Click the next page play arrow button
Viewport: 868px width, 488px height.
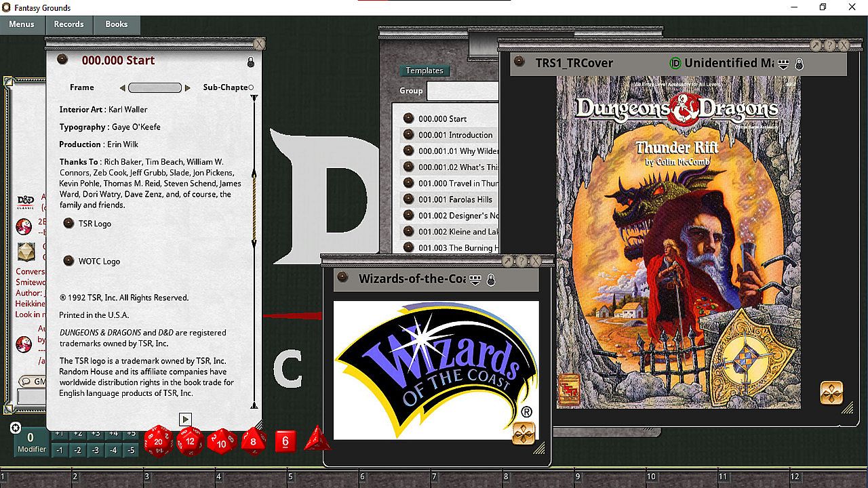click(x=185, y=420)
